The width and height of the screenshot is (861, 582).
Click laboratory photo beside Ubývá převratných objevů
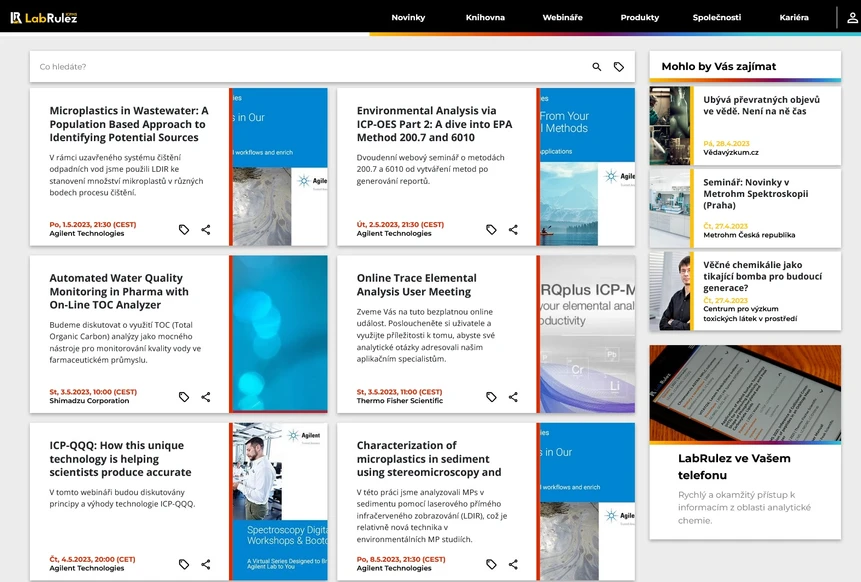tap(669, 126)
